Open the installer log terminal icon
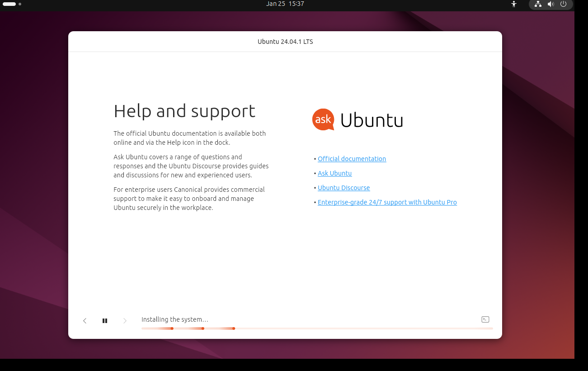Viewport: 588px width, 371px height. click(x=485, y=319)
